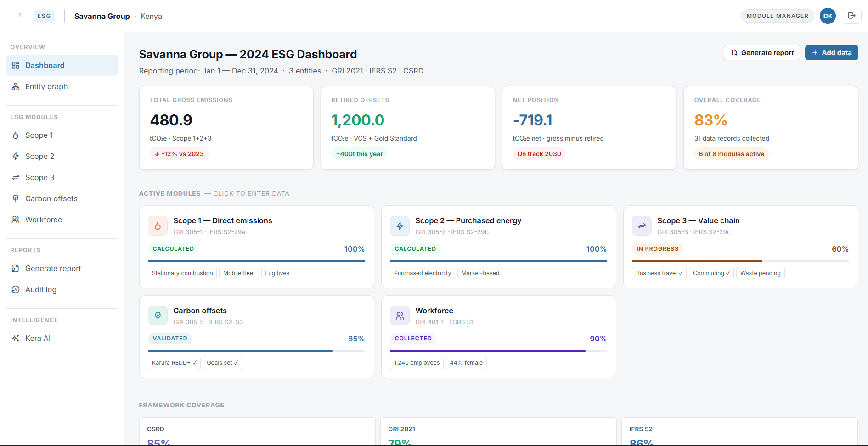The height and width of the screenshot is (446, 868).
Task: Click the COLLECTED status badge
Action: point(413,338)
